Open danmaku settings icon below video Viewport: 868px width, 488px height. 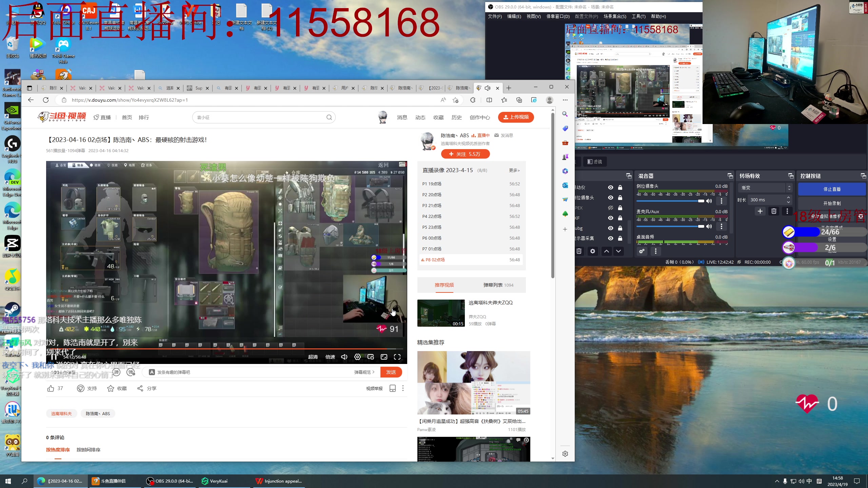tap(131, 372)
